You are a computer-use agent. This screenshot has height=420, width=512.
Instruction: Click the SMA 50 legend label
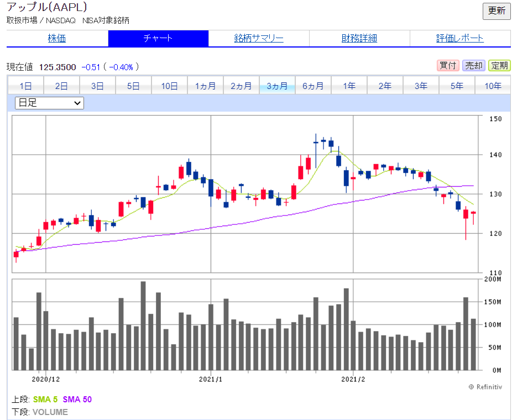coord(77,400)
